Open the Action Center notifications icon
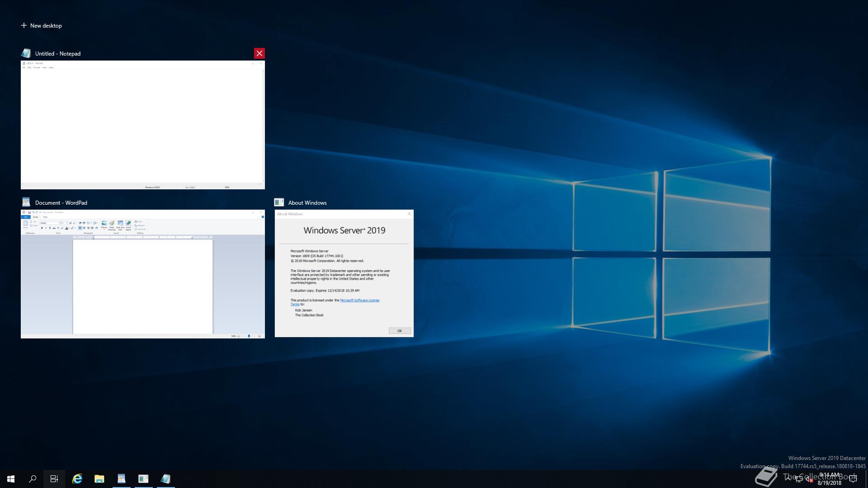 click(x=854, y=479)
